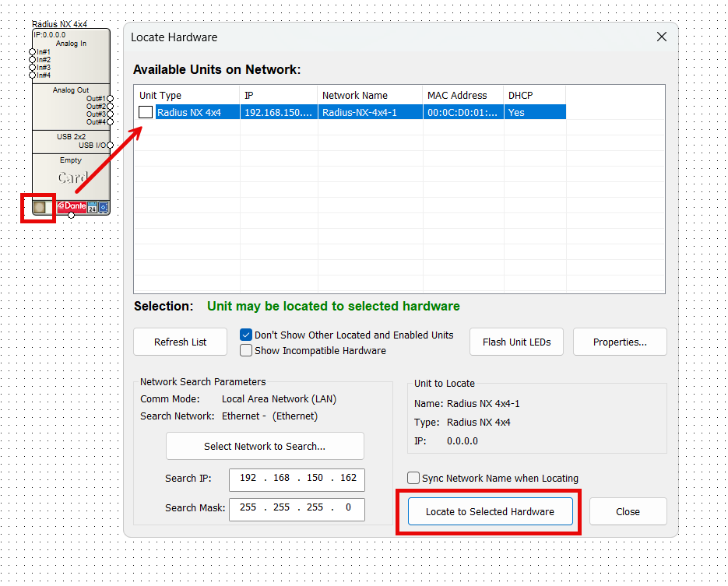Sort by Network Name column header
This screenshot has height=586, width=728.
370,95
